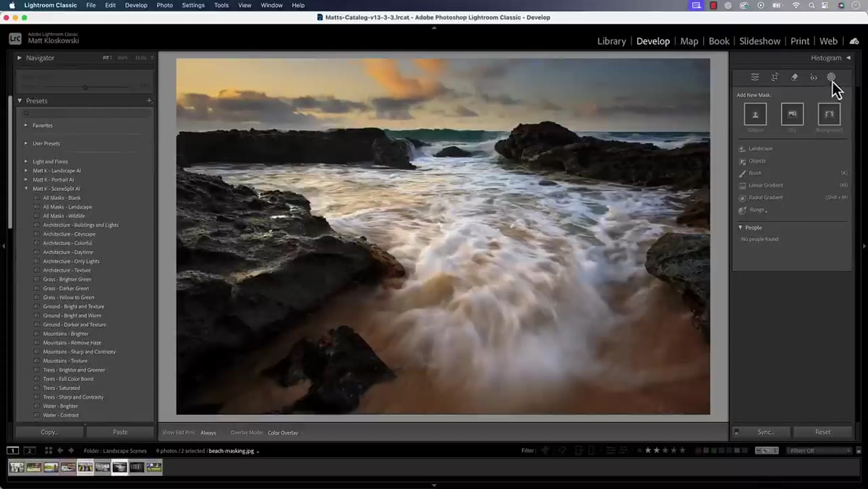This screenshot has height=489, width=868.
Task: Switch to the Book module
Action: pyautogui.click(x=719, y=41)
